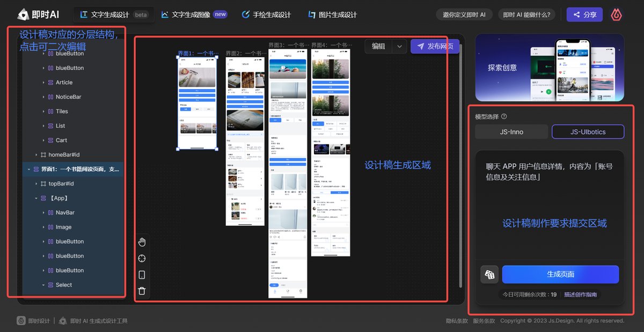Open the 探索创意 banner image

pos(550,68)
